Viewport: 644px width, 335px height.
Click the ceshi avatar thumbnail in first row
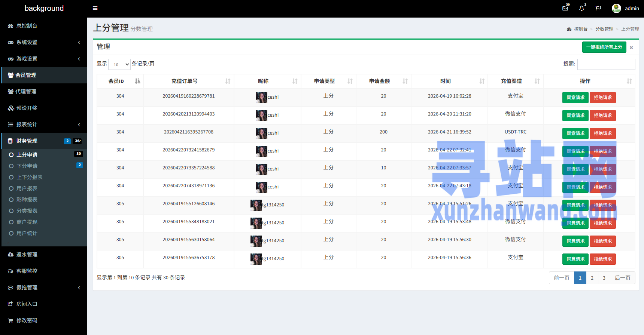[261, 98]
